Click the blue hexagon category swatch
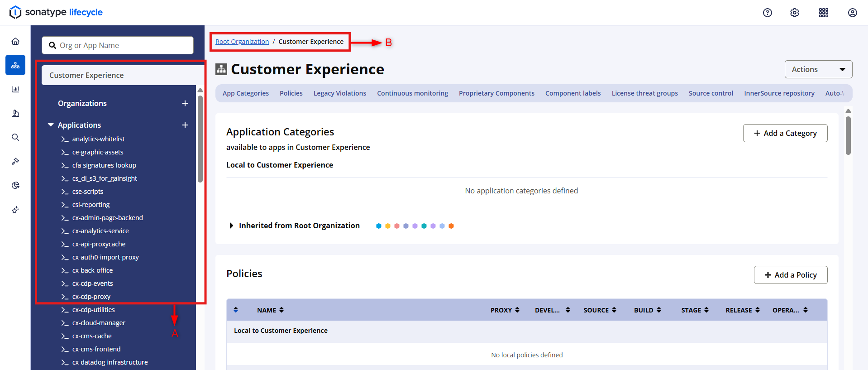This screenshot has height=370, width=868. [x=379, y=226]
